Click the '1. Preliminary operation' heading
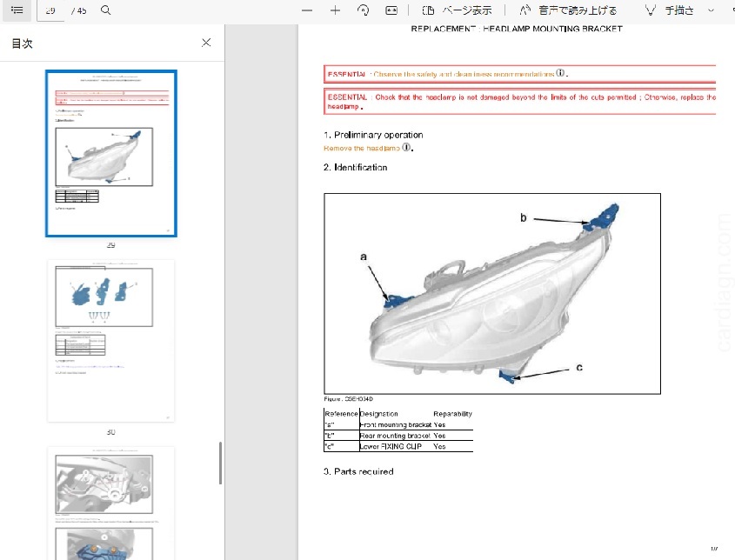The width and height of the screenshot is (735, 560). pos(373,135)
